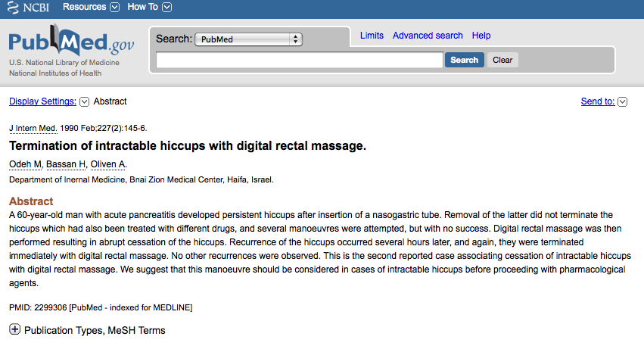
Task: Click the blue Search button
Action: pos(464,60)
